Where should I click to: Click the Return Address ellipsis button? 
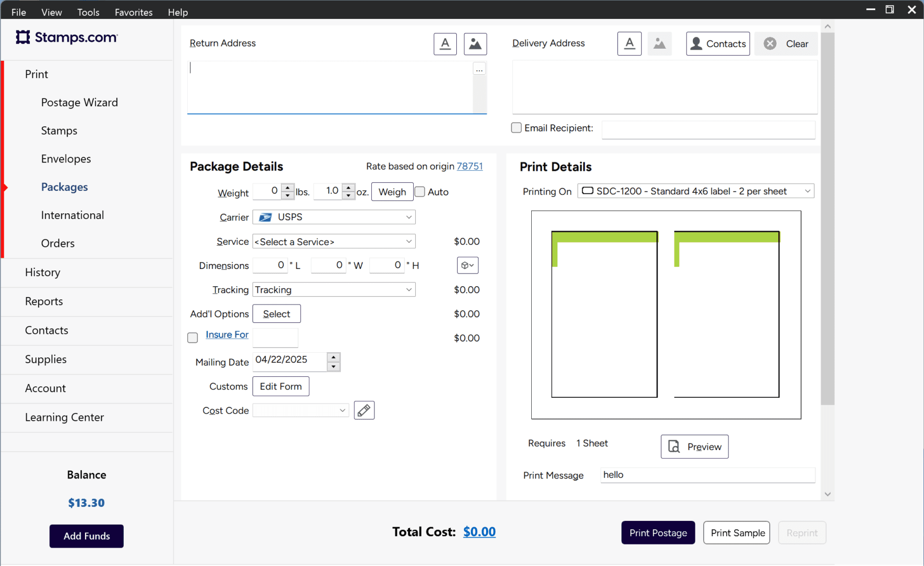[479, 69]
